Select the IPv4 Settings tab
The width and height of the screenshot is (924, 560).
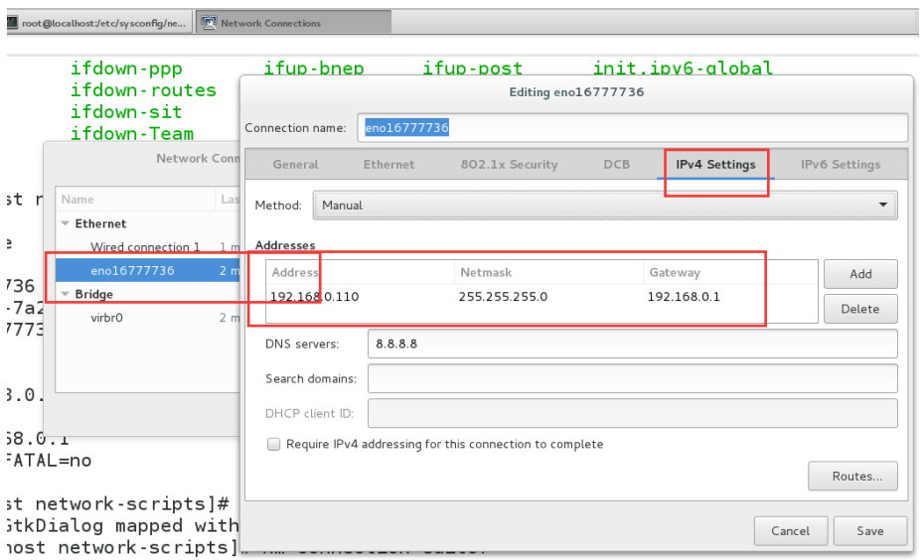click(x=715, y=165)
